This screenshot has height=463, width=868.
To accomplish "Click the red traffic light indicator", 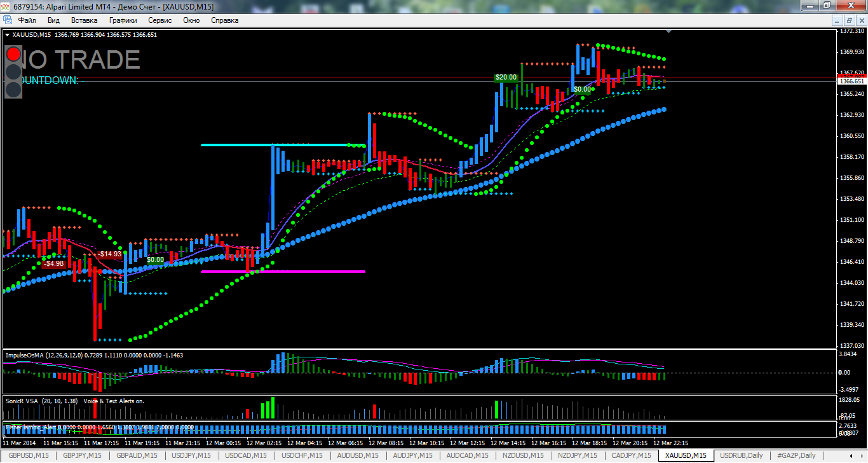I will [x=13, y=54].
